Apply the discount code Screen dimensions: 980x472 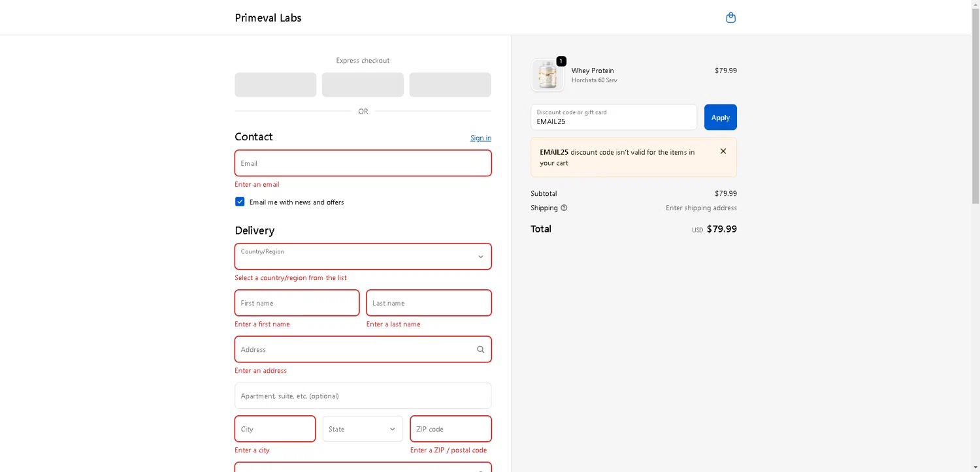pyautogui.click(x=721, y=118)
